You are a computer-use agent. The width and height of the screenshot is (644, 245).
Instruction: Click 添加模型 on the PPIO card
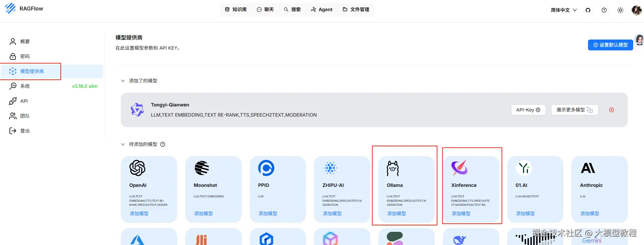268,214
